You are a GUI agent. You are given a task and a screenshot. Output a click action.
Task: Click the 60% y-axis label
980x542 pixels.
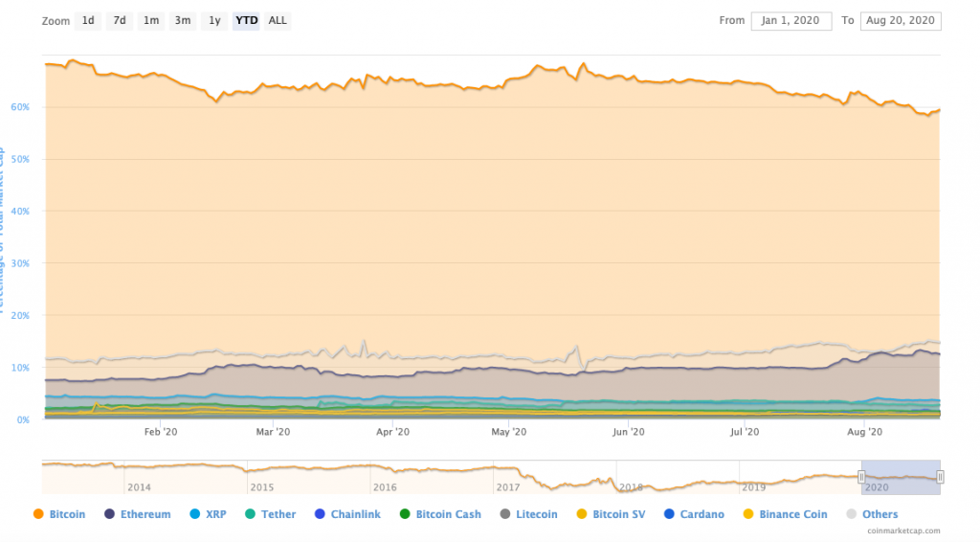click(x=20, y=107)
